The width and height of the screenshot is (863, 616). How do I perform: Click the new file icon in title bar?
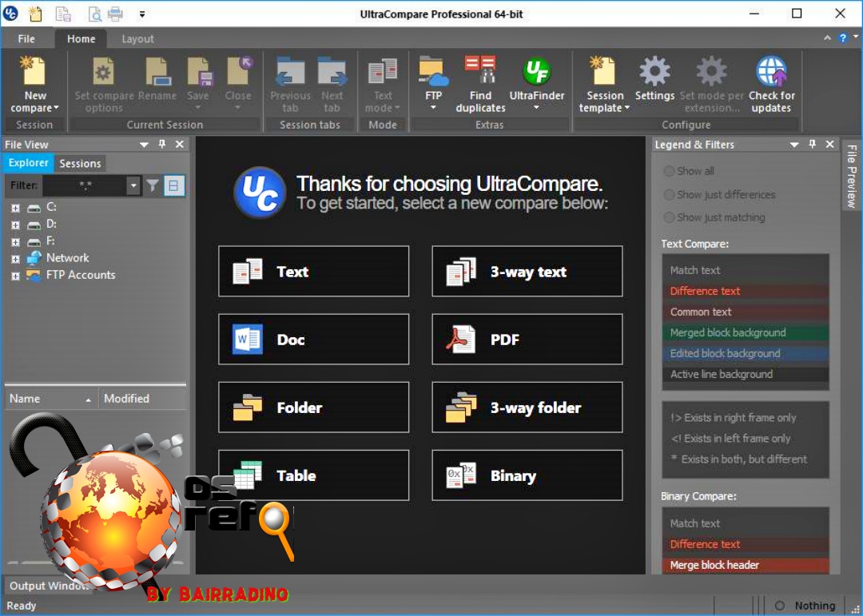tap(35, 14)
